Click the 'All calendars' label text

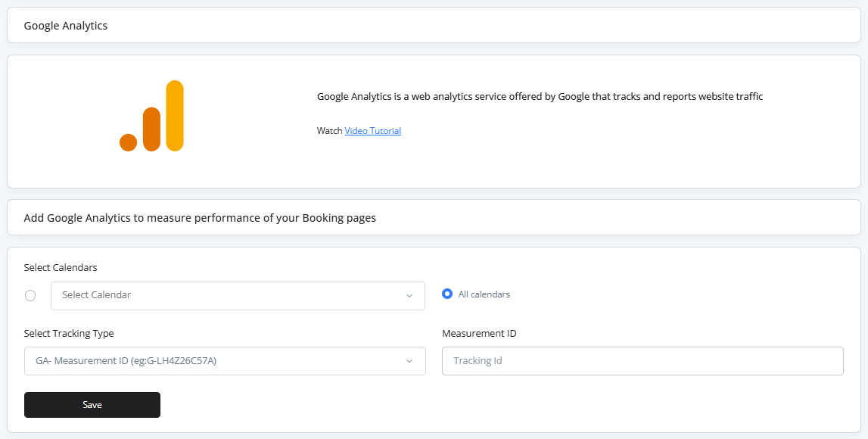(x=484, y=294)
